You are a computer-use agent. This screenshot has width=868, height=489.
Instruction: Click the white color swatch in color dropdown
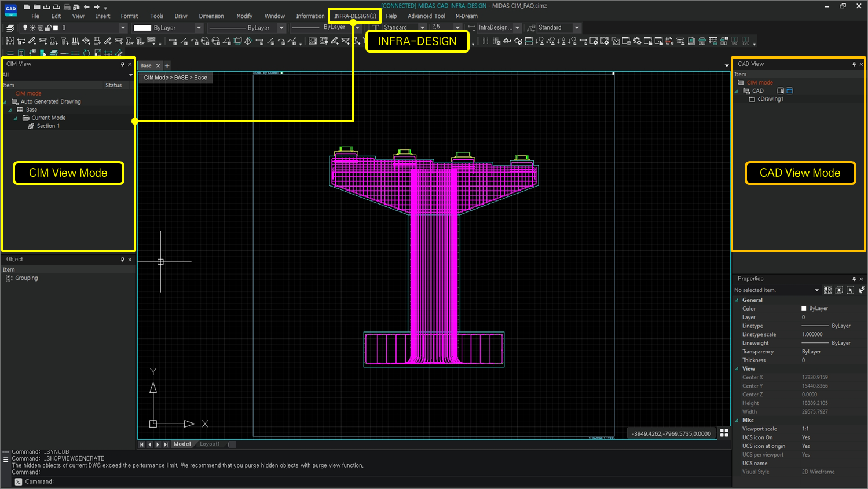coord(143,28)
